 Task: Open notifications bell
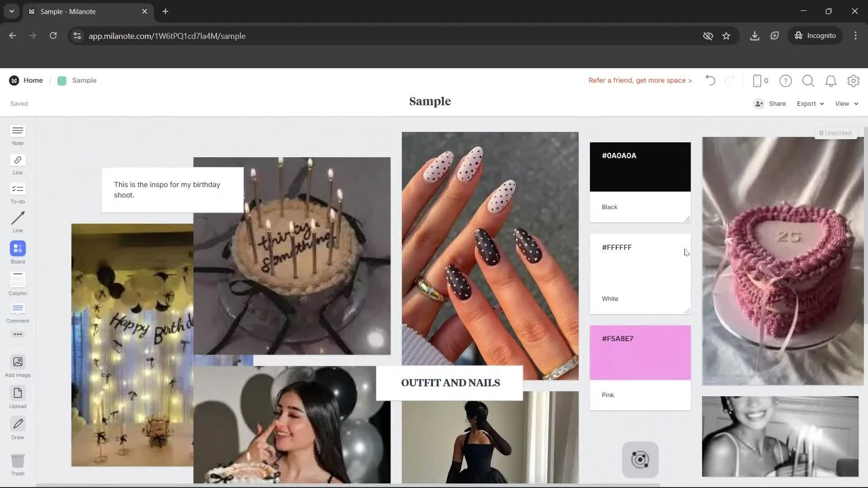click(x=831, y=81)
